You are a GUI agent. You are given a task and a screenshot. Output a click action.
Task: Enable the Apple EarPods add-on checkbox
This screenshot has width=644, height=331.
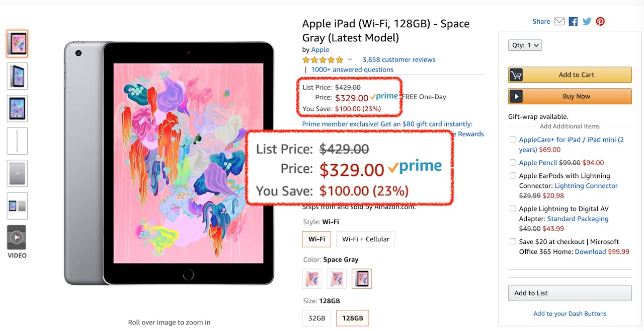click(513, 176)
